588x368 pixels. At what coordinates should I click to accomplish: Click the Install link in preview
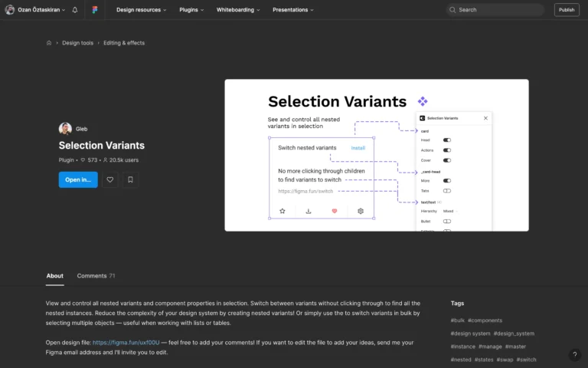(x=358, y=148)
